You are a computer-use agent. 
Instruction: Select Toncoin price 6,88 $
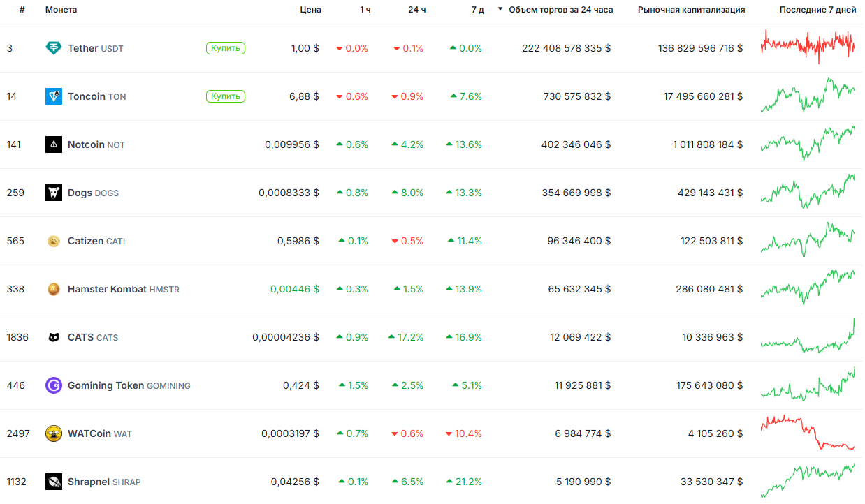click(x=305, y=96)
